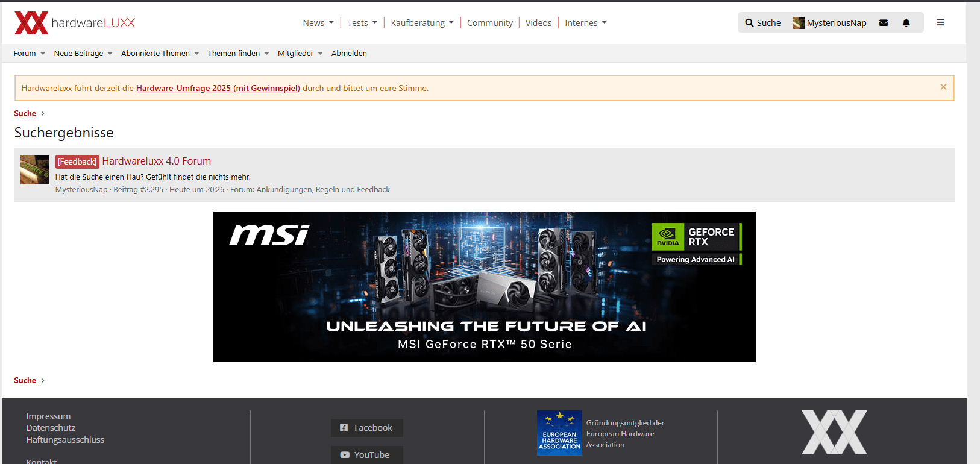980x464 pixels.
Task: Open the Suche search button
Action: click(x=763, y=23)
